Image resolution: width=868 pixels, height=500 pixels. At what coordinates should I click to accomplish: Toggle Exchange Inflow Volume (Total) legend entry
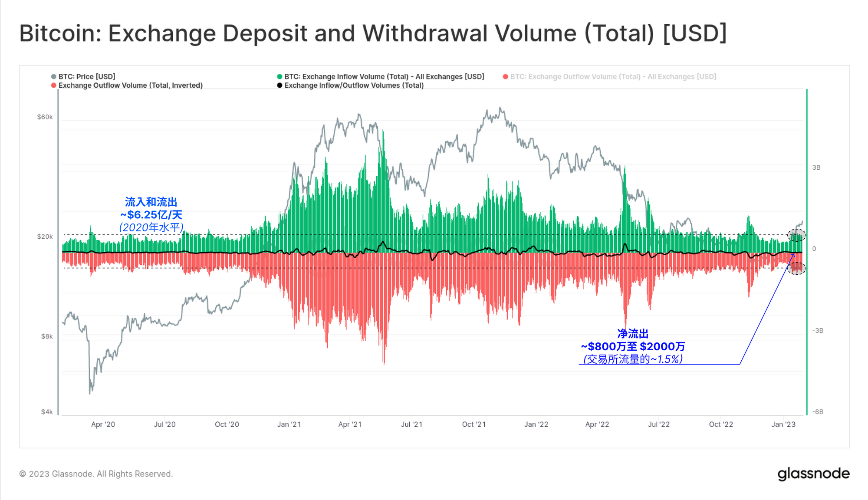tap(384, 76)
